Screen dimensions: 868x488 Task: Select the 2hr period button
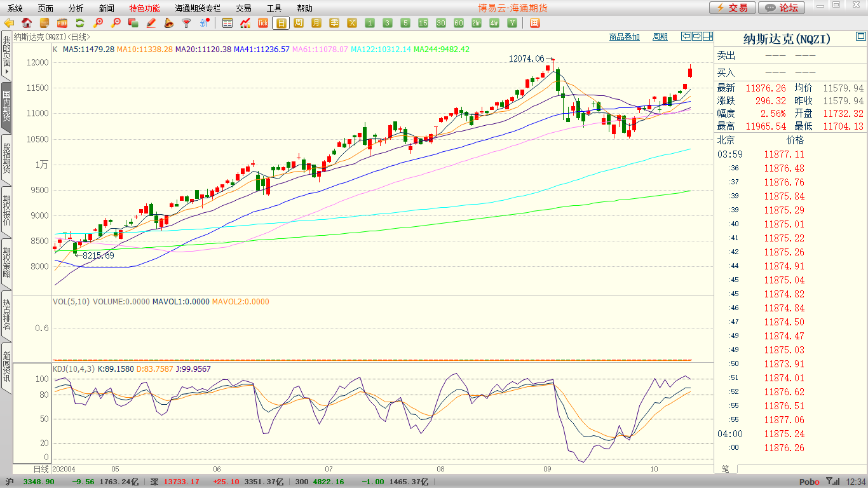[477, 23]
